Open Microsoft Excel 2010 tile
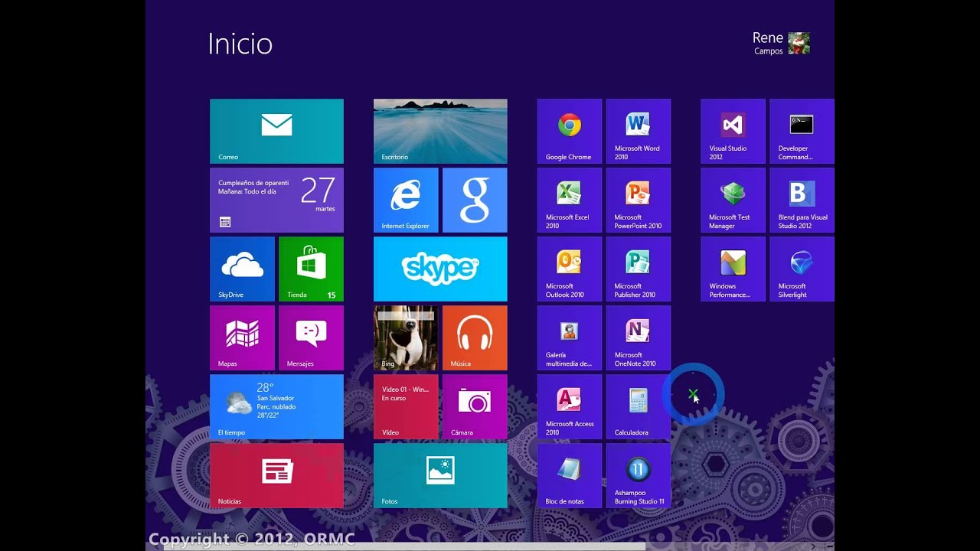The height and width of the screenshot is (551, 980). (x=570, y=200)
